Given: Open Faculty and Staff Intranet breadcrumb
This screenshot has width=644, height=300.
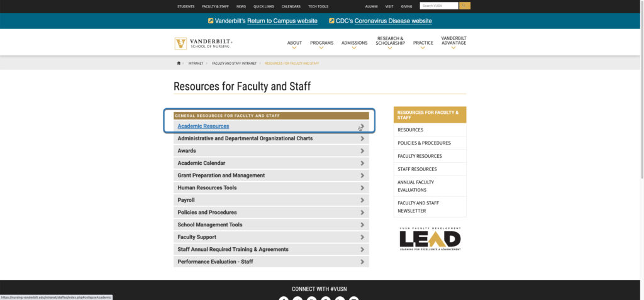Looking at the screenshot, I should [233, 63].
